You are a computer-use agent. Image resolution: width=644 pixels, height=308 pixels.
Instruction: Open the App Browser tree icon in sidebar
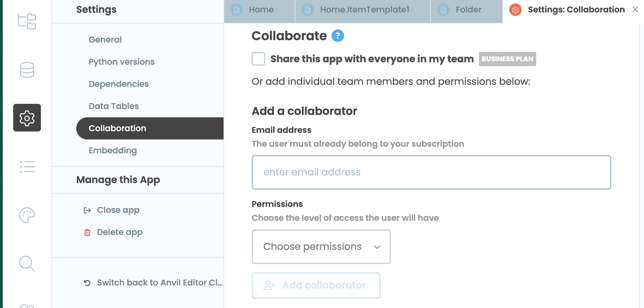(x=27, y=21)
